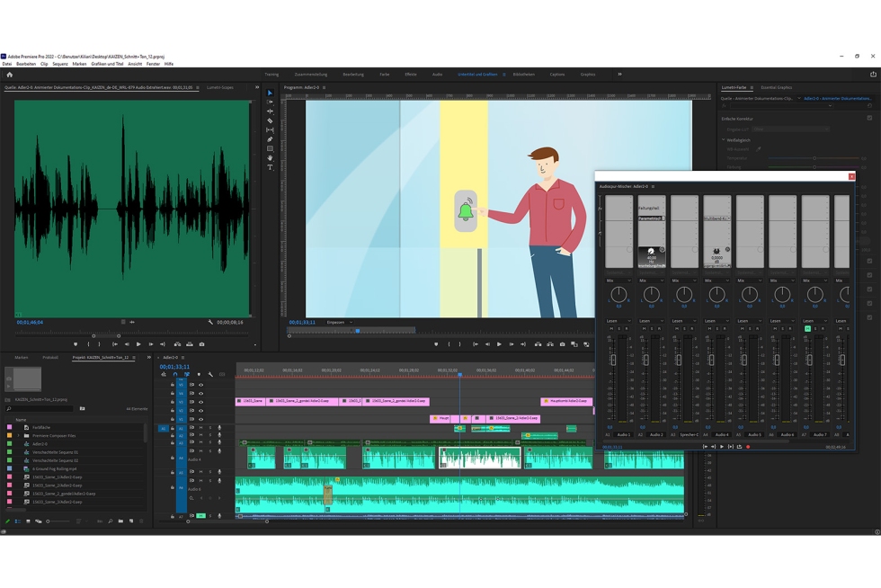
Task: Select the Razor tool in the toolbar
Action: [270, 120]
